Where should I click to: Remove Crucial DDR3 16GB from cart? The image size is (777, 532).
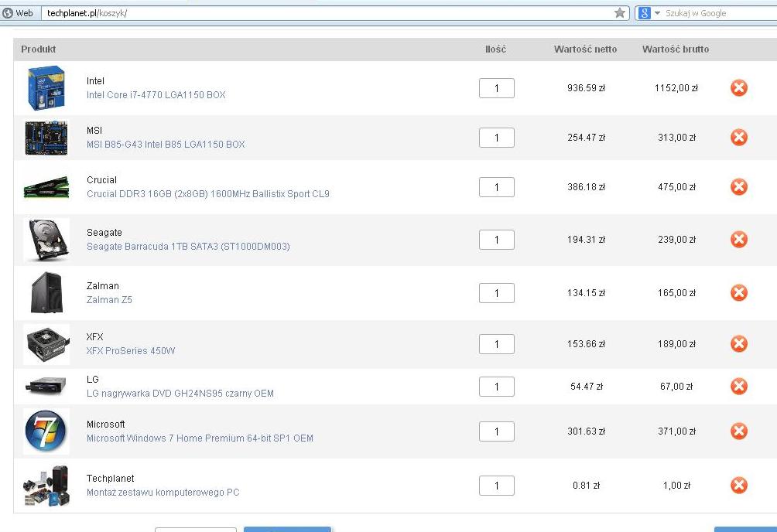click(738, 187)
